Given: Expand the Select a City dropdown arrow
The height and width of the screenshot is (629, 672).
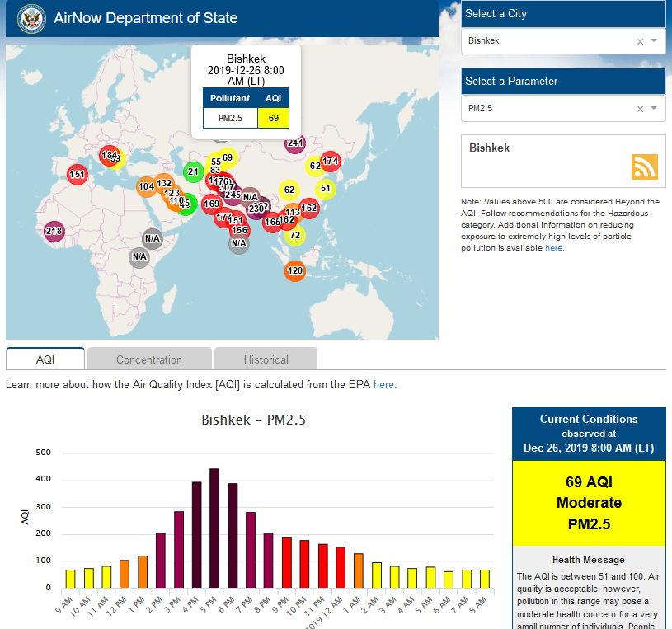Looking at the screenshot, I should [x=654, y=41].
